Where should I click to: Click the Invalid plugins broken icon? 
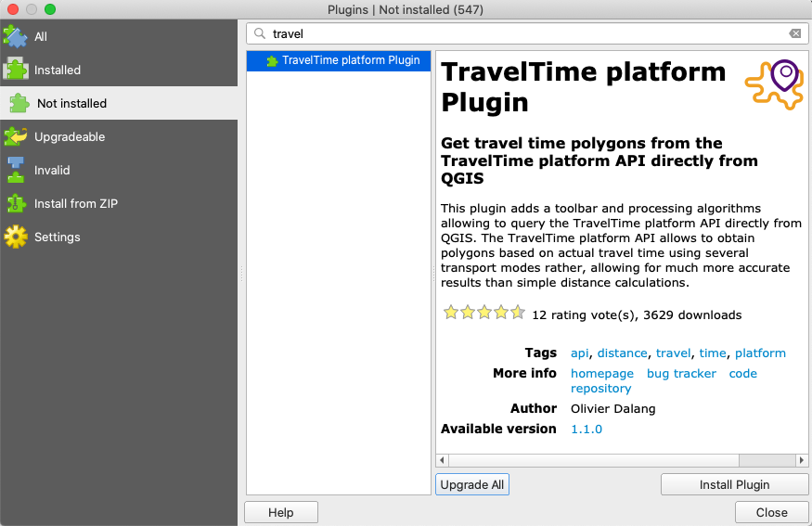(x=16, y=170)
